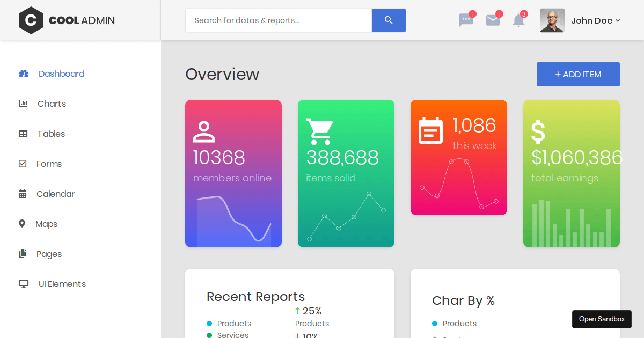Expand the Pages sidebar submenu
Viewport: 644px width, 338px height.
pyautogui.click(x=49, y=254)
